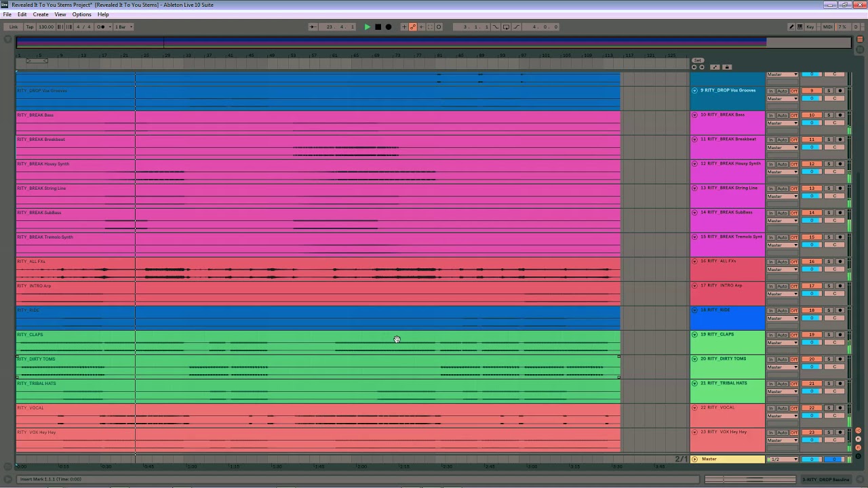The image size is (868, 488).
Task: Open output Master dropdown on track 10
Action: coord(783,123)
